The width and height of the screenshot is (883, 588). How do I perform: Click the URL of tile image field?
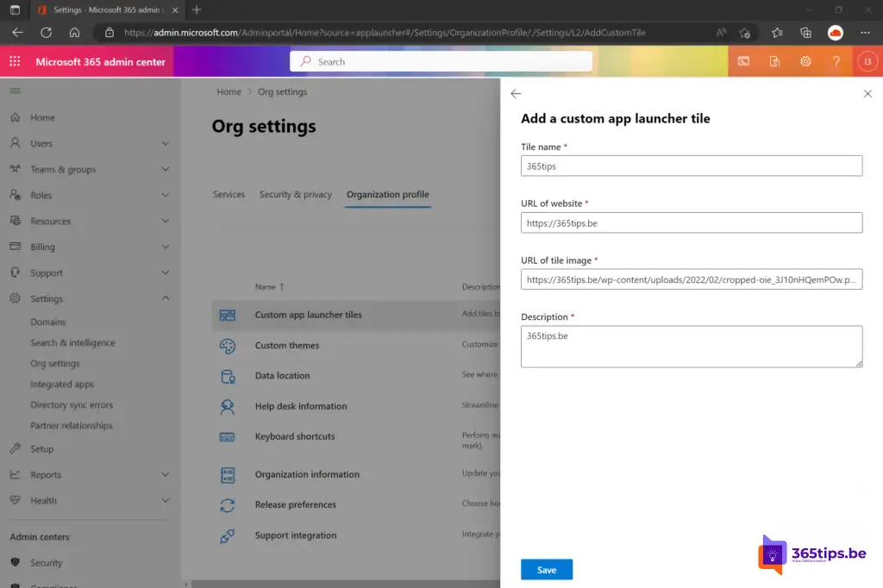pyautogui.click(x=691, y=279)
